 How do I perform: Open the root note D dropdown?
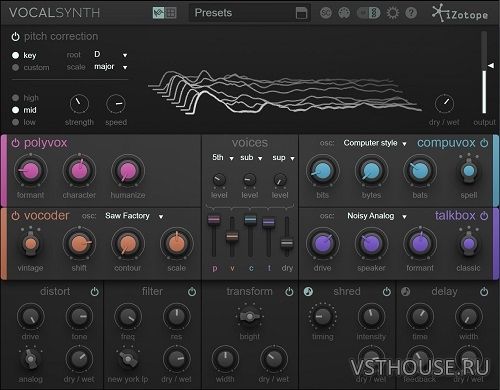[x=111, y=55]
